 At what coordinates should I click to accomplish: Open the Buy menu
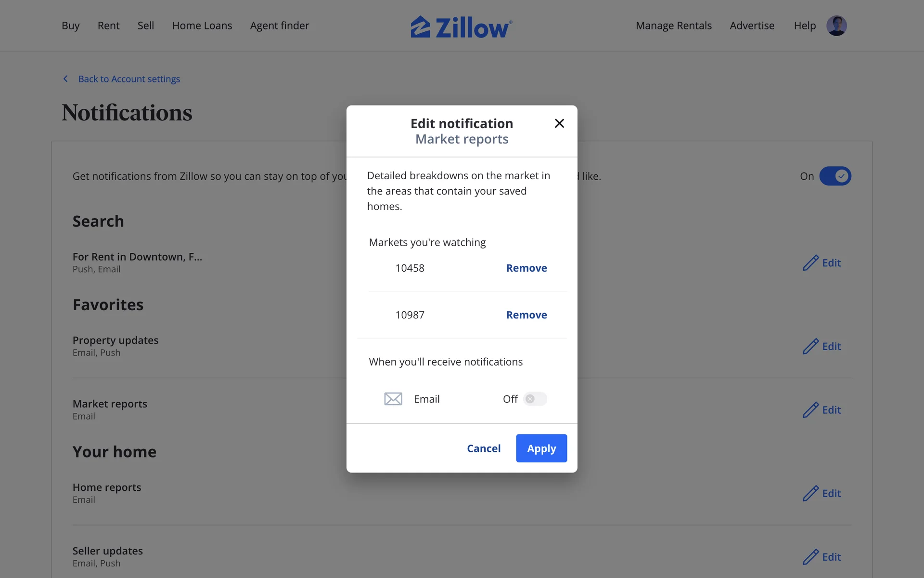tap(70, 26)
